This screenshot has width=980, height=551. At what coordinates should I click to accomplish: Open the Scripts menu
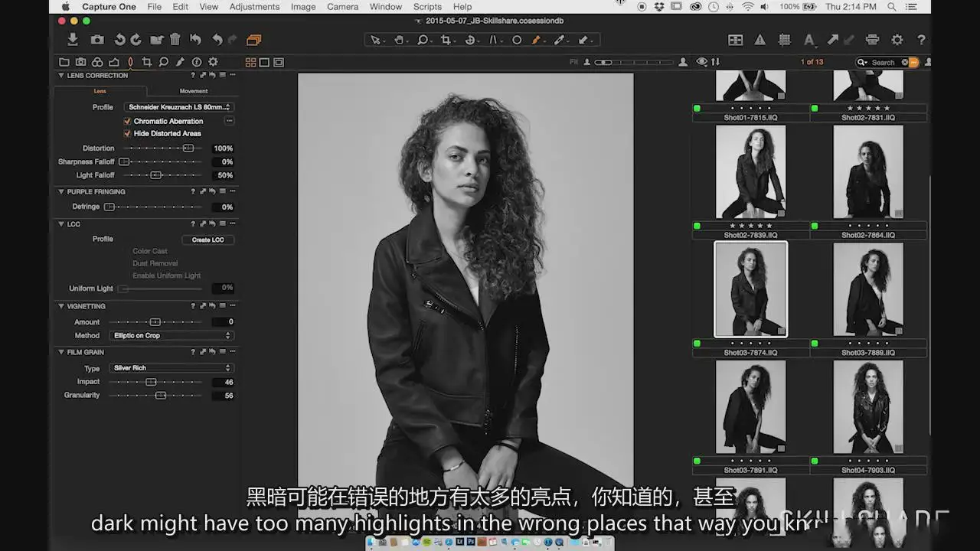click(x=427, y=7)
